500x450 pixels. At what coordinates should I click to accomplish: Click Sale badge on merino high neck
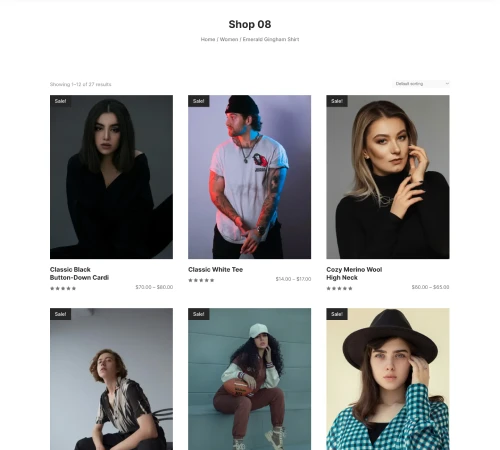(337, 101)
